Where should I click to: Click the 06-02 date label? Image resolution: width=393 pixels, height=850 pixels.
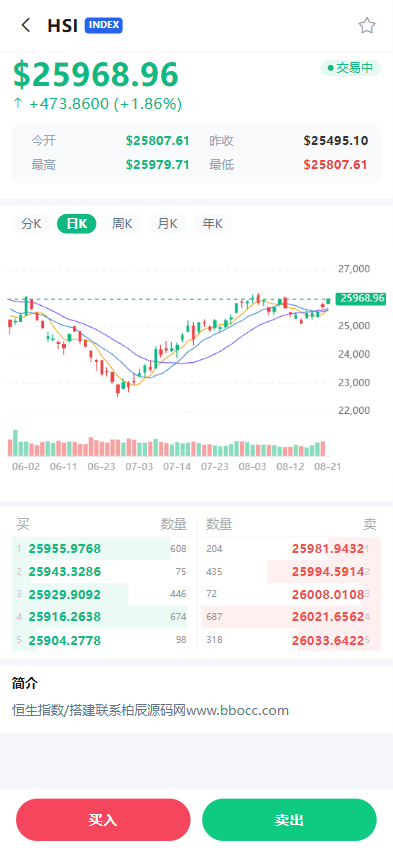coord(26,466)
